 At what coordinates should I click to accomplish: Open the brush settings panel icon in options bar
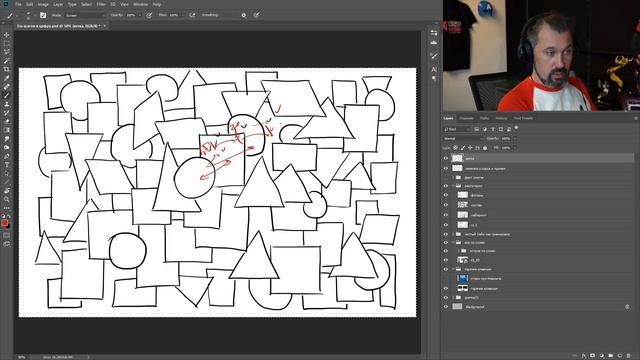(43, 15)
